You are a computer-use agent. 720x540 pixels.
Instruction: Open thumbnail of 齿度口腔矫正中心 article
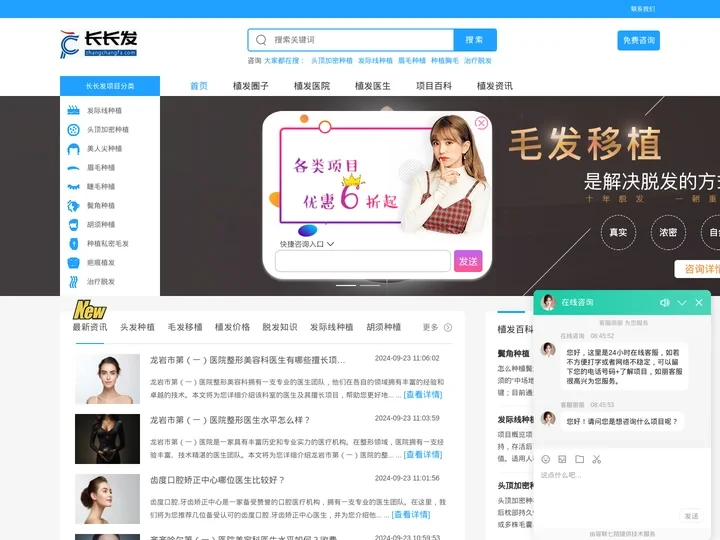point(107,499)
